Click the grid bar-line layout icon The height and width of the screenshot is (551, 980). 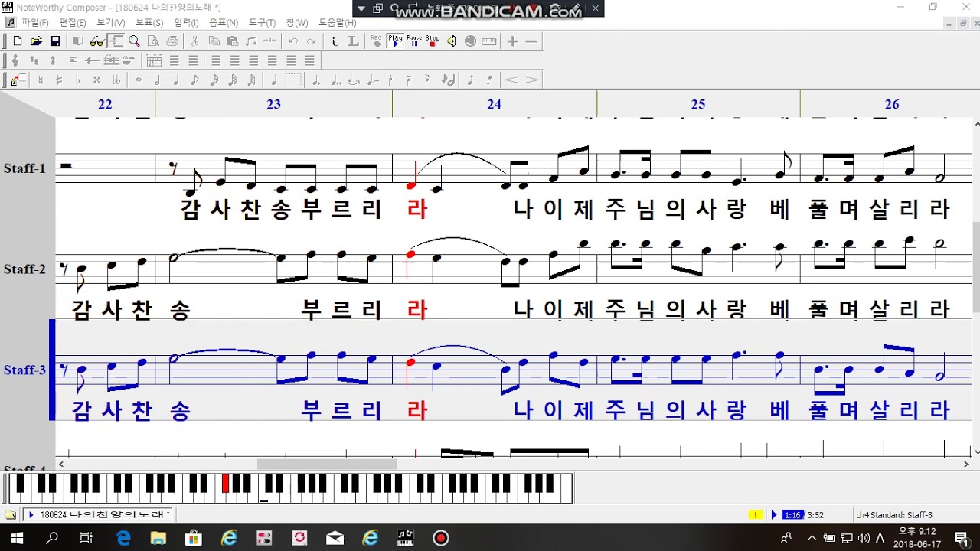(154, 60)
